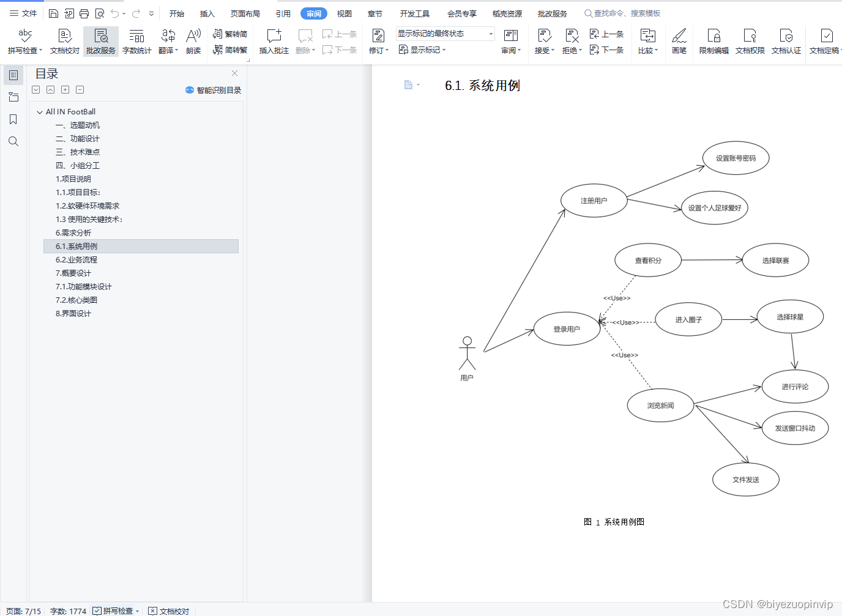Toggle 拼写检查 in the status bar
This screenshot has width=842, height=616.
[115, 610]
